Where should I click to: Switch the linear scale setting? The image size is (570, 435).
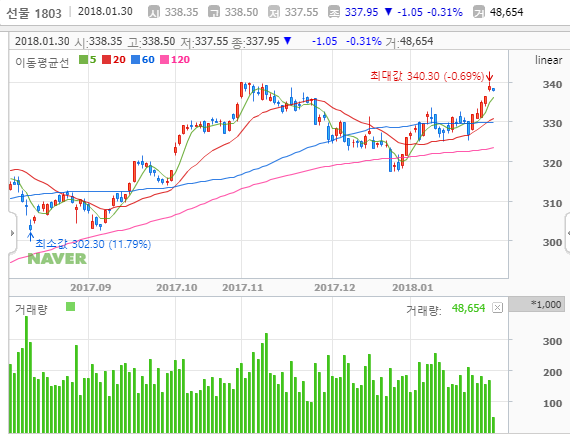549,60
